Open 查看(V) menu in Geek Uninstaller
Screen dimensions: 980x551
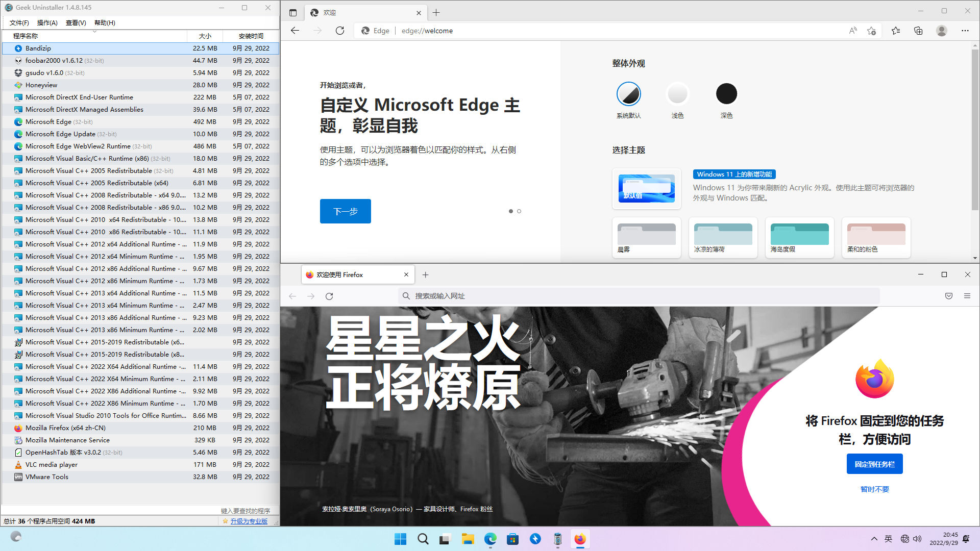[x=76, y=22]
